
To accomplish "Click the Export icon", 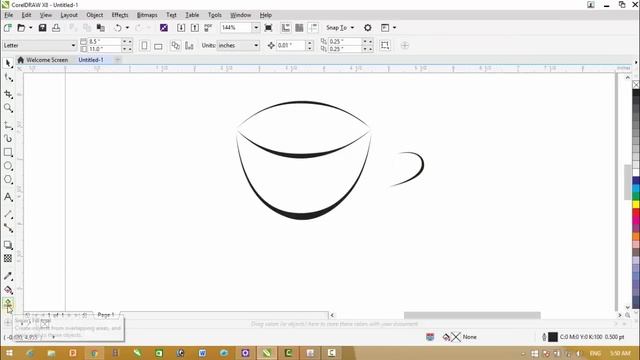I will 195,28.
